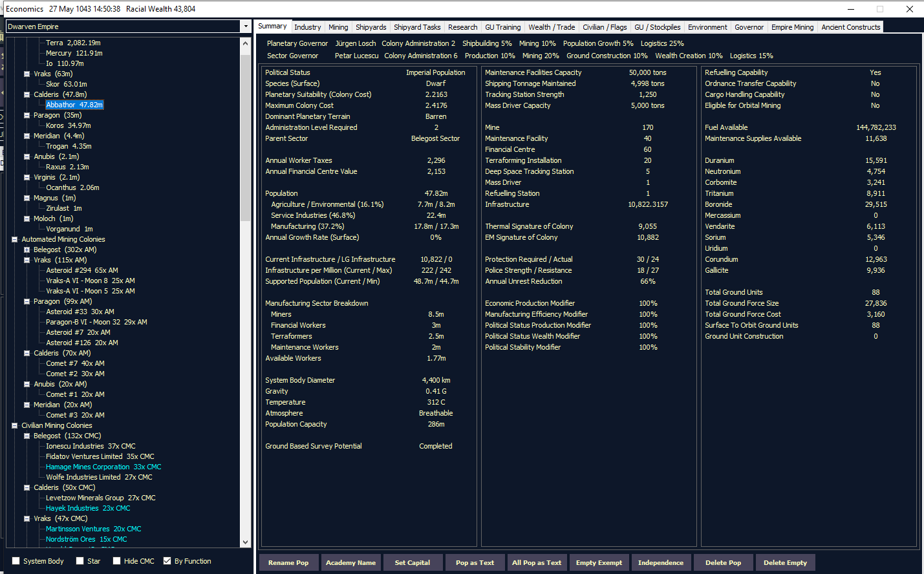
Task: Switch to the Shipyards tab
Action: [371, 27]
